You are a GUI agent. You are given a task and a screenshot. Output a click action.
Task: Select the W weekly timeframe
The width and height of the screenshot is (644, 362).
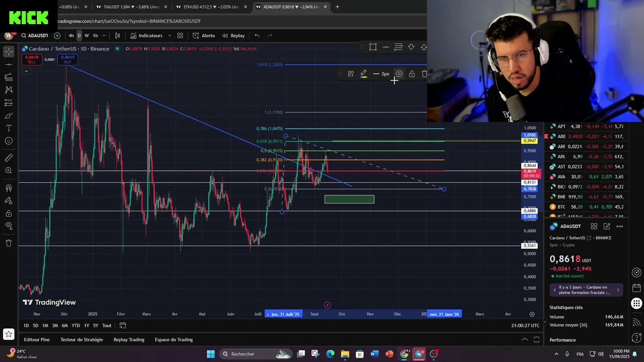click(87, 36)
